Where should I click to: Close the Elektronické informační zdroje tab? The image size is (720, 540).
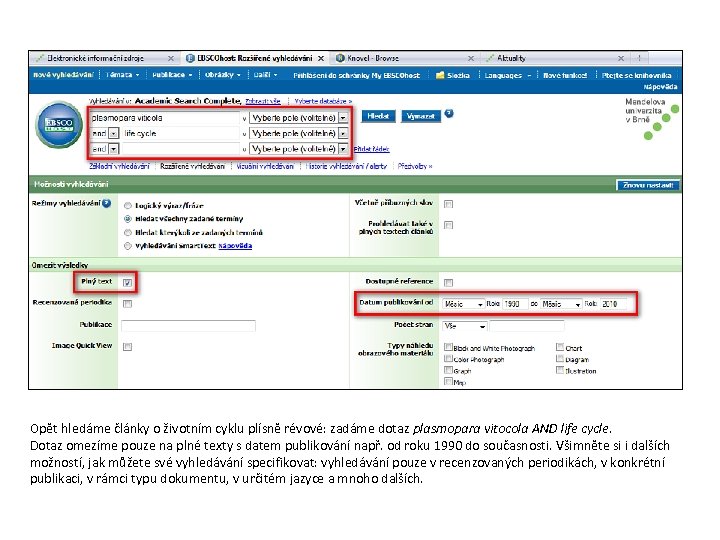click(x=171, y=58)
